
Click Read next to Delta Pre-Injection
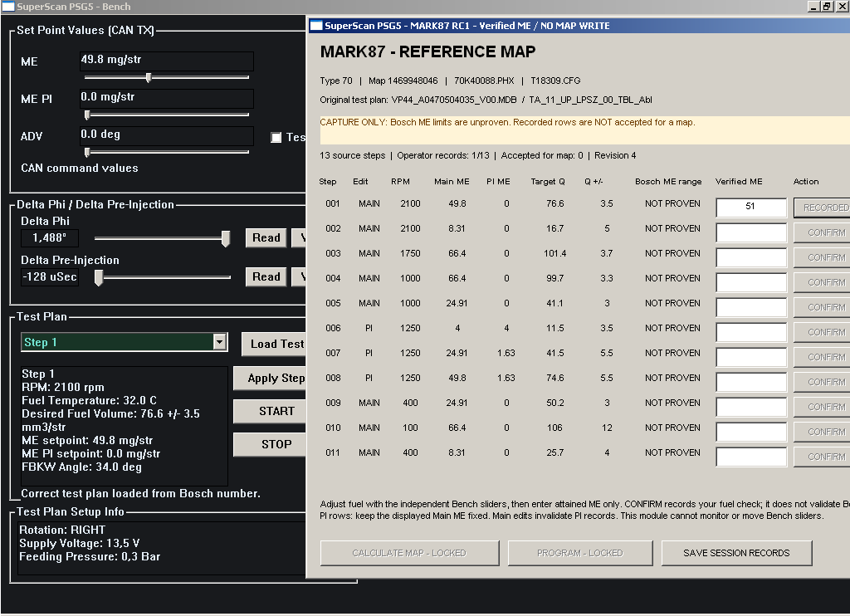[x=266, y=276]
